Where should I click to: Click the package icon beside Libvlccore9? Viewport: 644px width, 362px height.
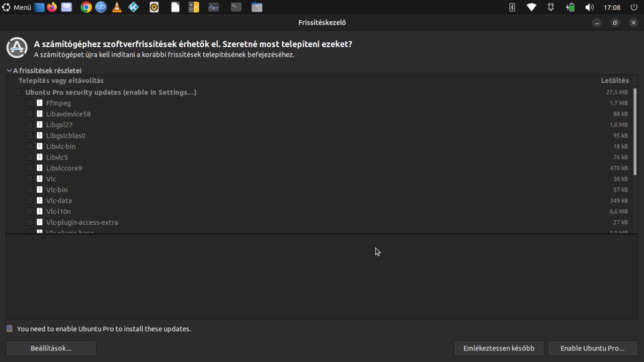pyautogui.click(x=40, y=168)
